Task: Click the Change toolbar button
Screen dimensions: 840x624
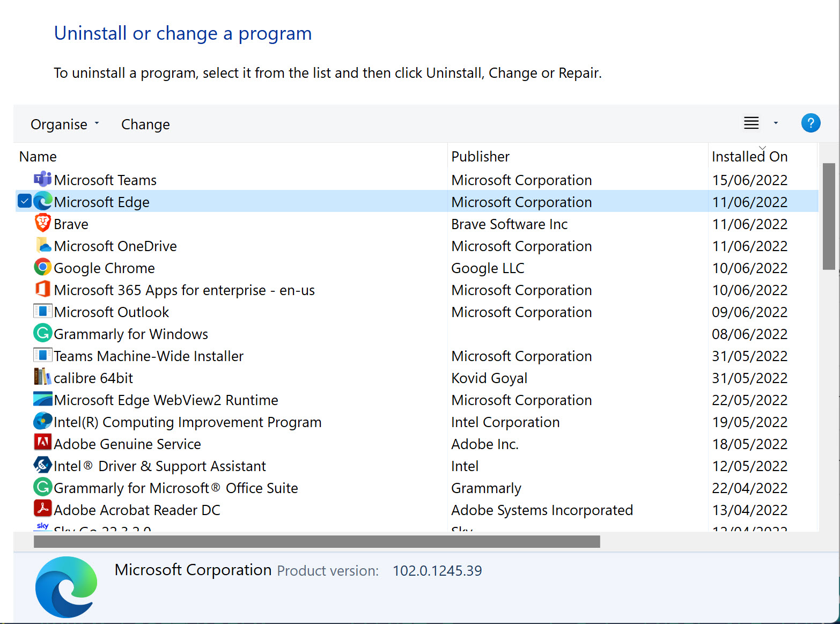Action: 145,124
